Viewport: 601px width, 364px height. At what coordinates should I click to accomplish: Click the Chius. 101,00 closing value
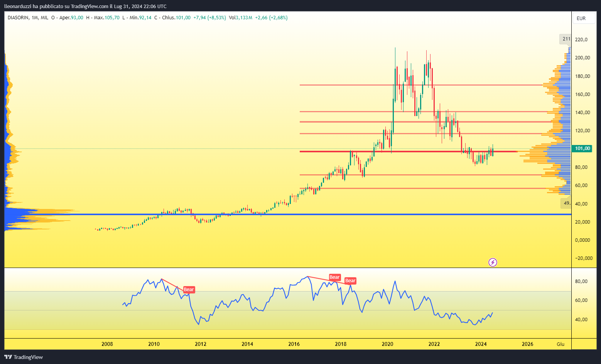point(176,18)
